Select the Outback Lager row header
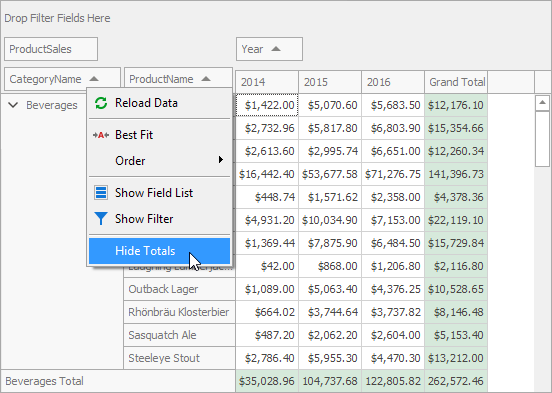 click(x=180, y=289)
